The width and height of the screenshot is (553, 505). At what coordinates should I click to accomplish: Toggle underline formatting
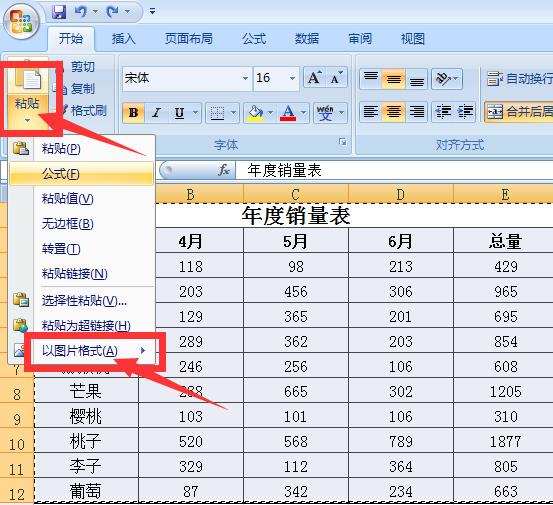(179, 113)
